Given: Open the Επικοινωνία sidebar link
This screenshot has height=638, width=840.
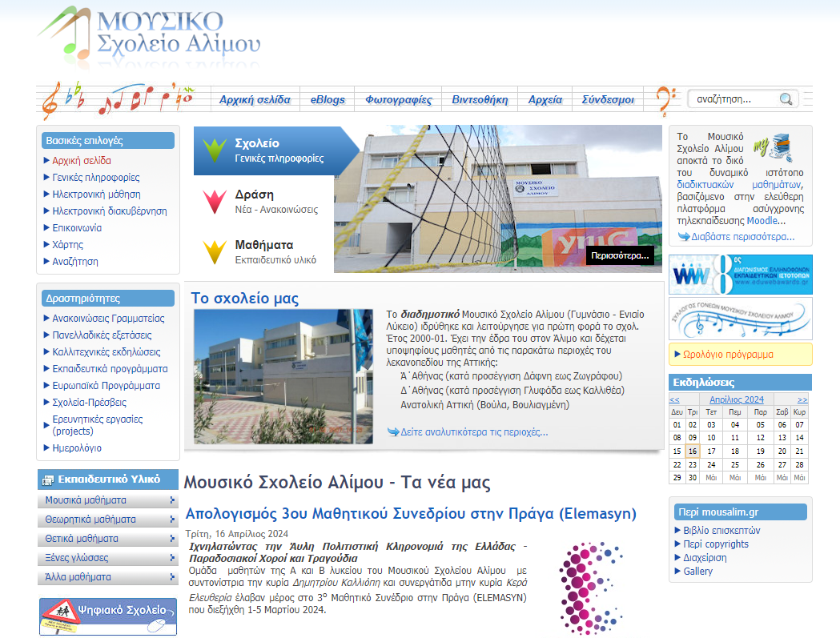Looking at the screenshot, I should click(x=77, y=227).
